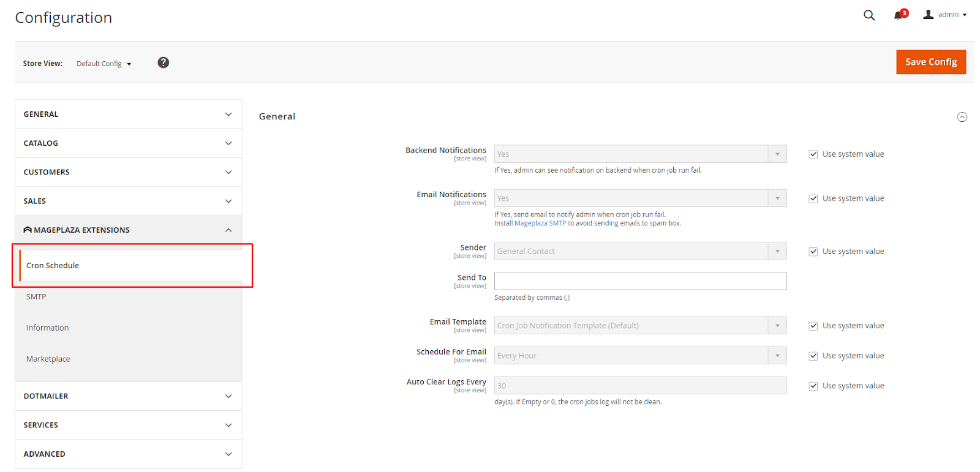
Task: Expand the Dotmailer section chevron
Action: [x=228, y=396]
